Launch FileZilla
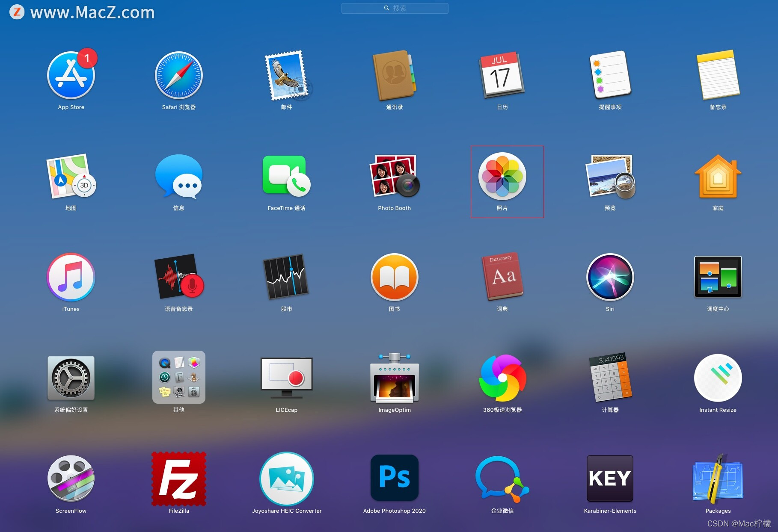Image resolution: width=778 pixels, height=532 pixels. click(179, 479)
